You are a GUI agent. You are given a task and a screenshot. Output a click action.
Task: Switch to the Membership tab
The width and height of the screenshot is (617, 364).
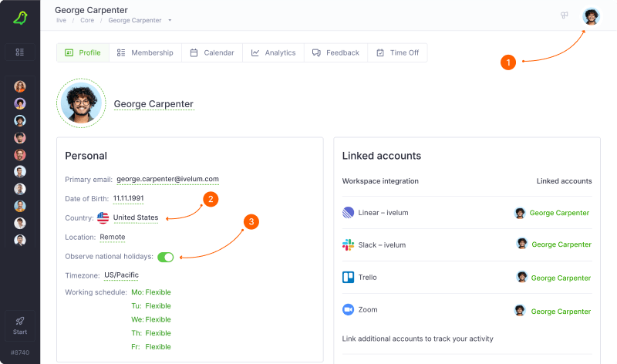[x=145, y=52]
